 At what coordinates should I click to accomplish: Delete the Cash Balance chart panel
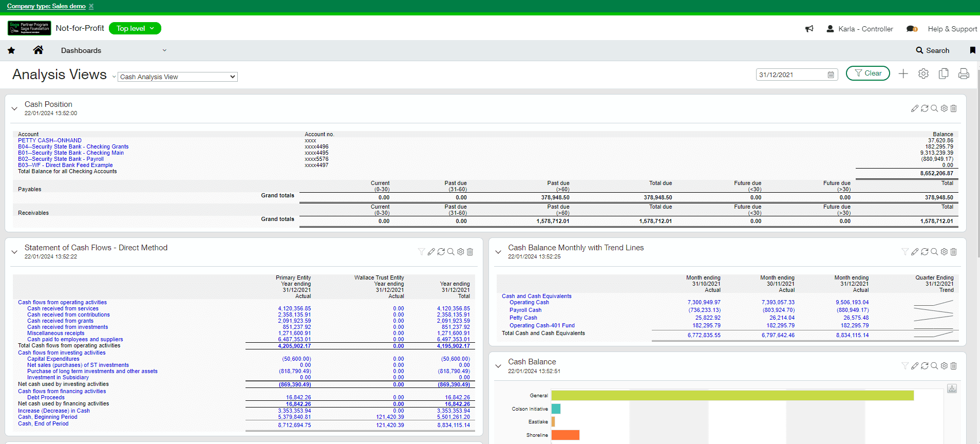(954, 366)
